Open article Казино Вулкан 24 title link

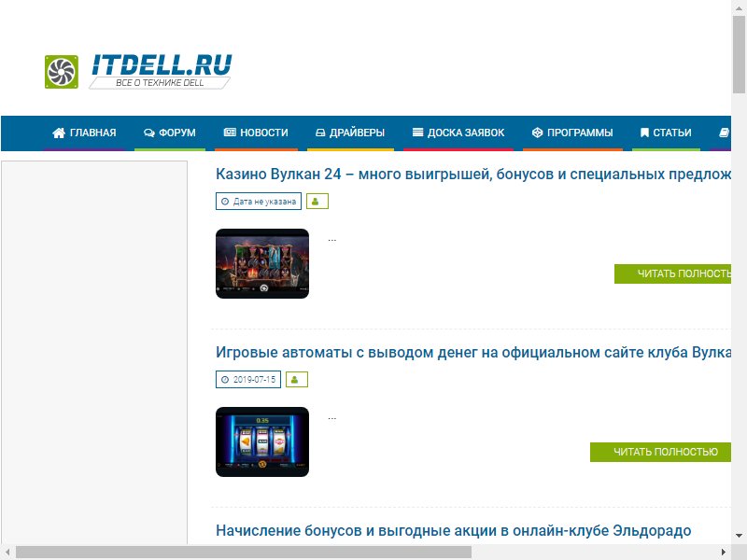pos(473,175)
